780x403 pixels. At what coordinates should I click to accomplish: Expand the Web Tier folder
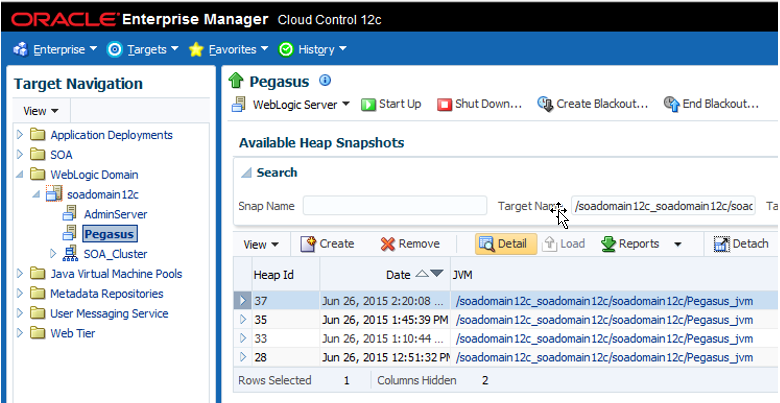point(19,333)
